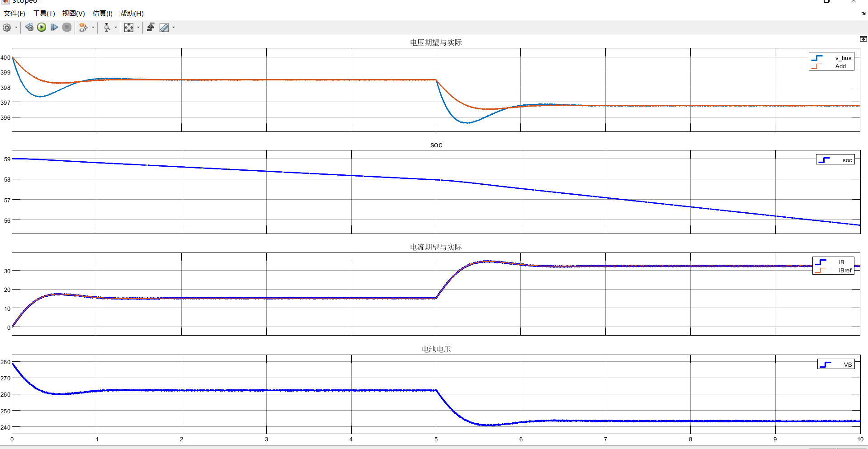Click the step back simulation button
This screenshot has height=449, width=868.
(x=29, y=28)
